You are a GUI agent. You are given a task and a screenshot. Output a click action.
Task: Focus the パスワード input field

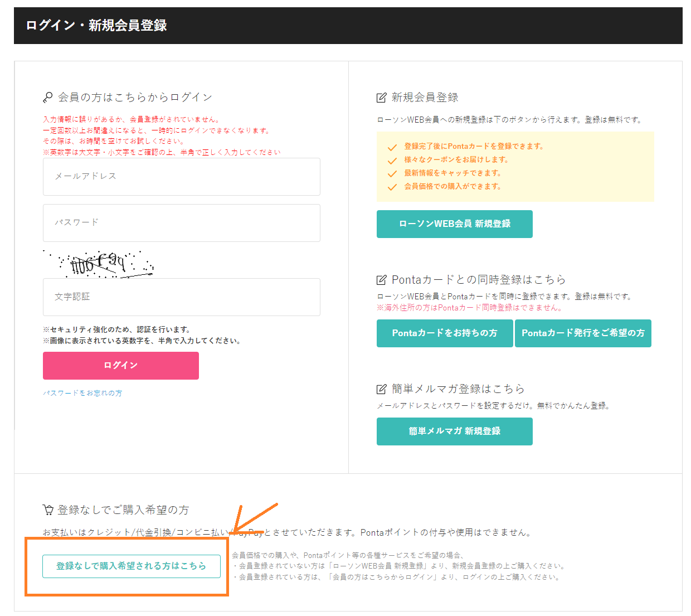click(x=181, y=223)
